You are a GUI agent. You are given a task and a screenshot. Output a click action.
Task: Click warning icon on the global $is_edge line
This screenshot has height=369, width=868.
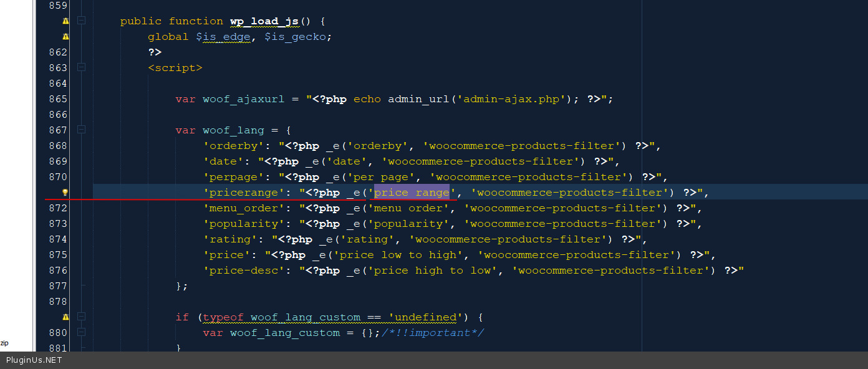pyautogui.click(x=65, y=37)
